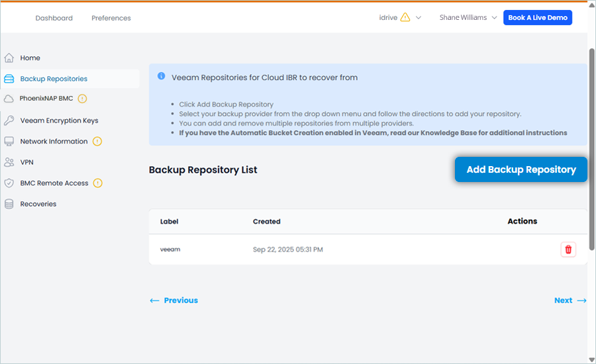The width and height of the screenshot is (596, 364).
Task: Click the Actions column header
Action: click(x=522, y=221)
